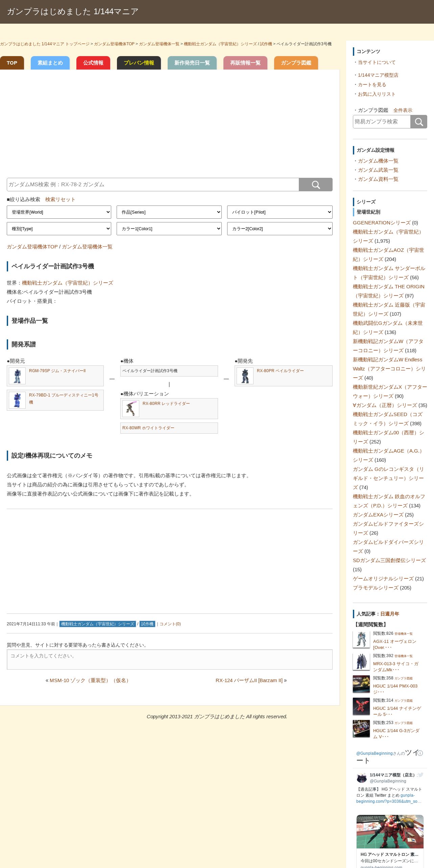The width and height of the screenshot is (434, 868).
Task: Open the 当サイトについて sidebar link
Action: [x=377, y=62]
